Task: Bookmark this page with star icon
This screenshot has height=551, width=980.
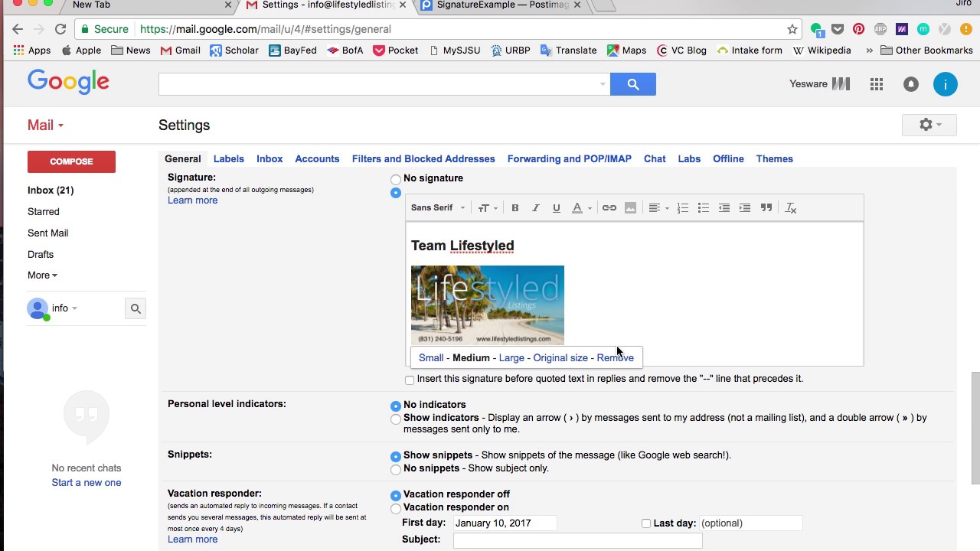Action: (792, 29)
